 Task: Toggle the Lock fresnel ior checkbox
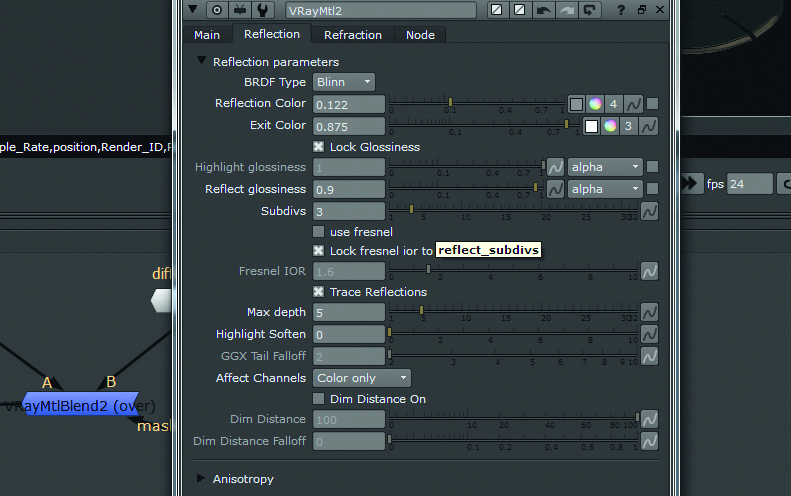[x=318, y=251]
